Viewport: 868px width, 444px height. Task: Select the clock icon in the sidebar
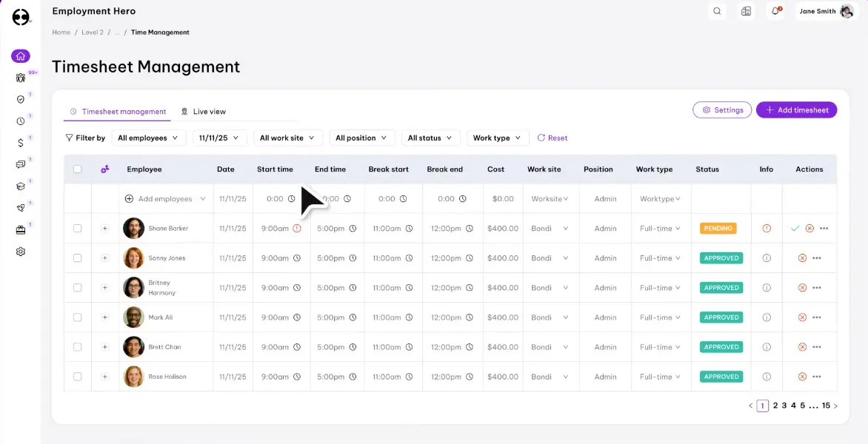pyautogui.click(x=20, y=120)
